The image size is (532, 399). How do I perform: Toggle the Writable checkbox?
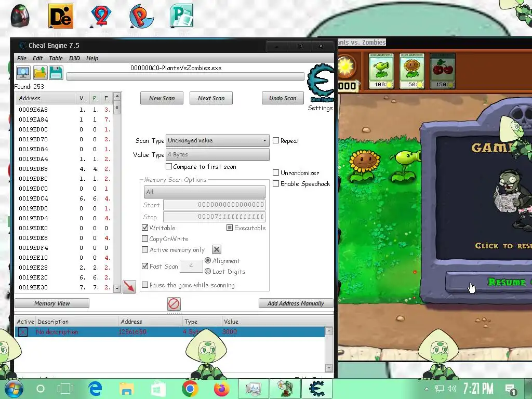pos(145,228)
